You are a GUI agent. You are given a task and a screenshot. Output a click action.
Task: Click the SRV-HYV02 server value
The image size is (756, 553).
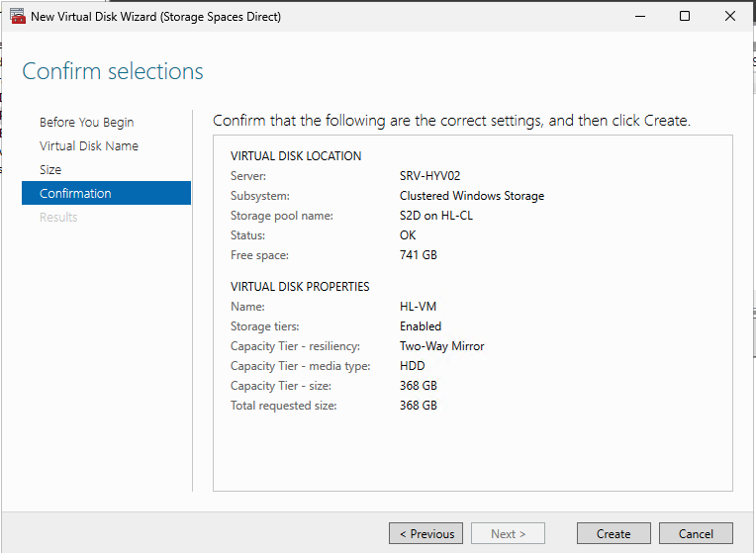[429, 176]
